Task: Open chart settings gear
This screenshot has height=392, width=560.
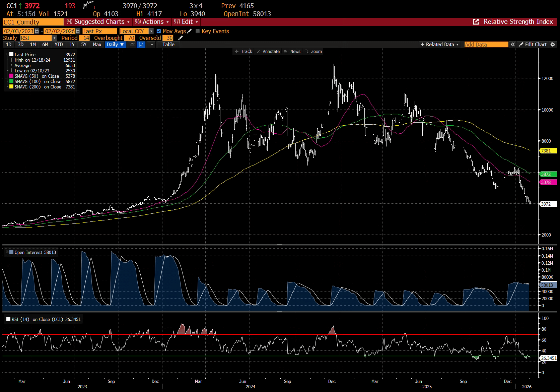Action: (553, 45)
